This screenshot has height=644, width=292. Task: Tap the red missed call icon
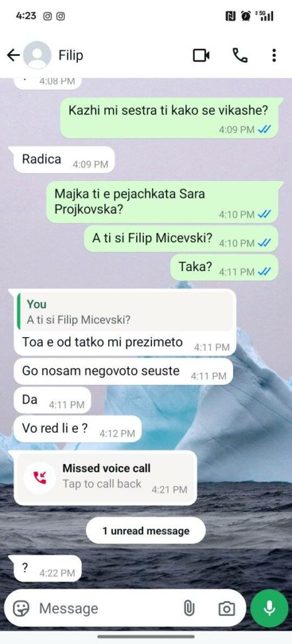40,477
